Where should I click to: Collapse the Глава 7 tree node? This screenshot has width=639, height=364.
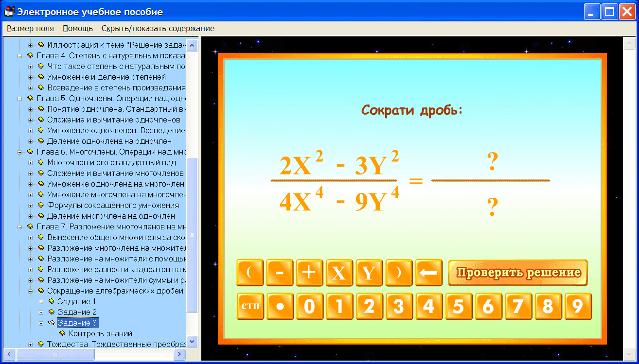[20, 226]
